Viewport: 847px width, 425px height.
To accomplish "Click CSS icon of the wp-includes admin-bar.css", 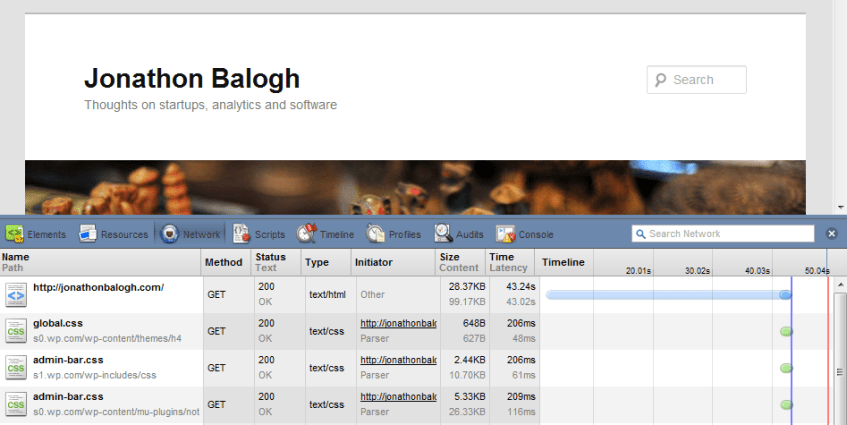I will (x=16, y=368).
